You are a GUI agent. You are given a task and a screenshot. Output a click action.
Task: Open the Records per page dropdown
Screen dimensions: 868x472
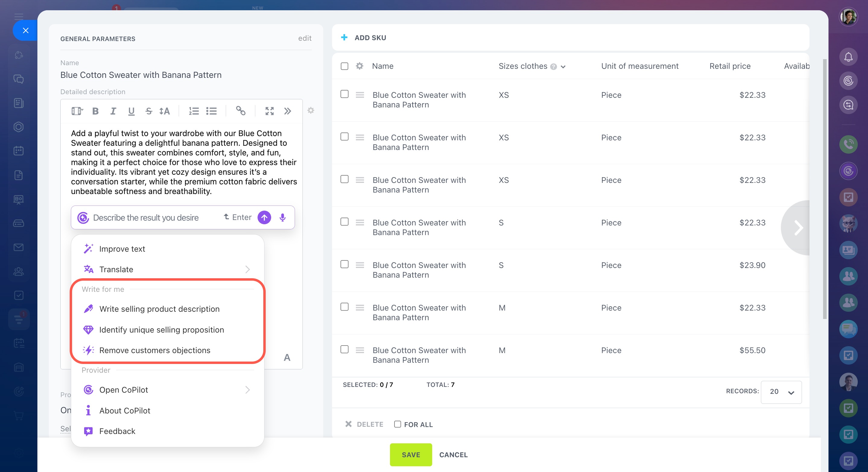pyautogui.click(x=781, y=392)
